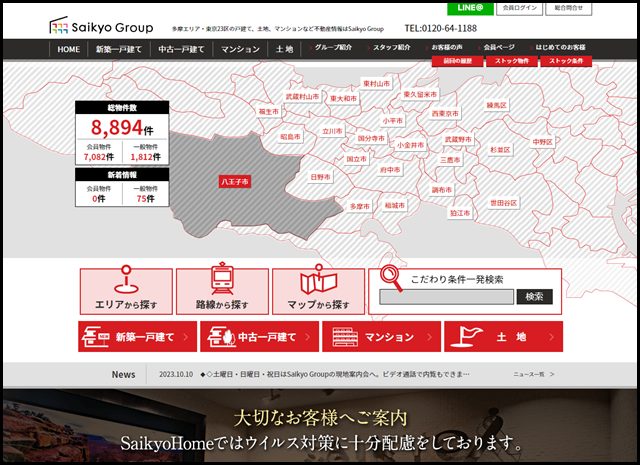
Task: Click the black 検索 button
Action: 535,297
